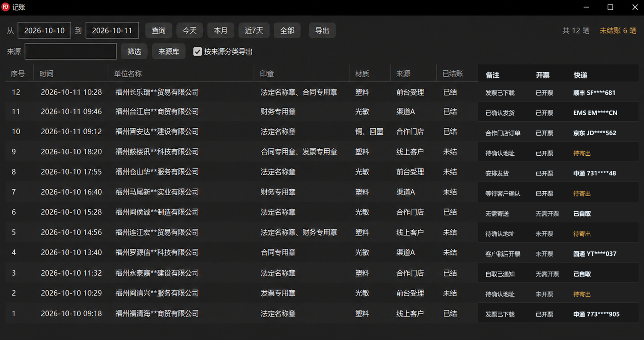Click the note 自取已通知
644x340 pixels.
coord(500,274)
